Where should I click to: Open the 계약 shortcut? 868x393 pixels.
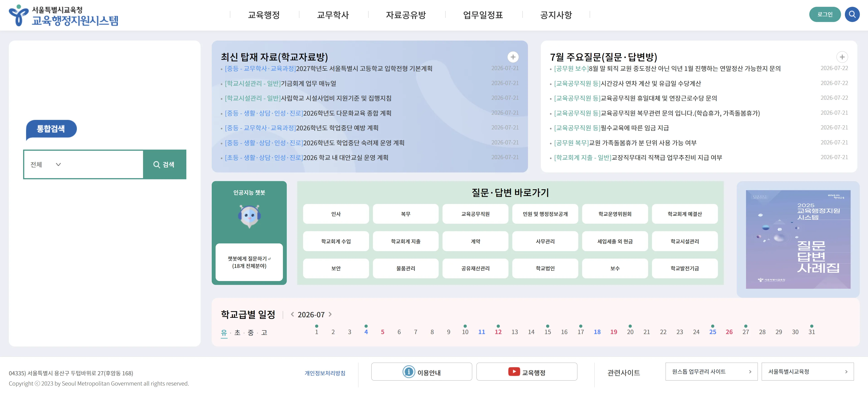tap(475, 241)
